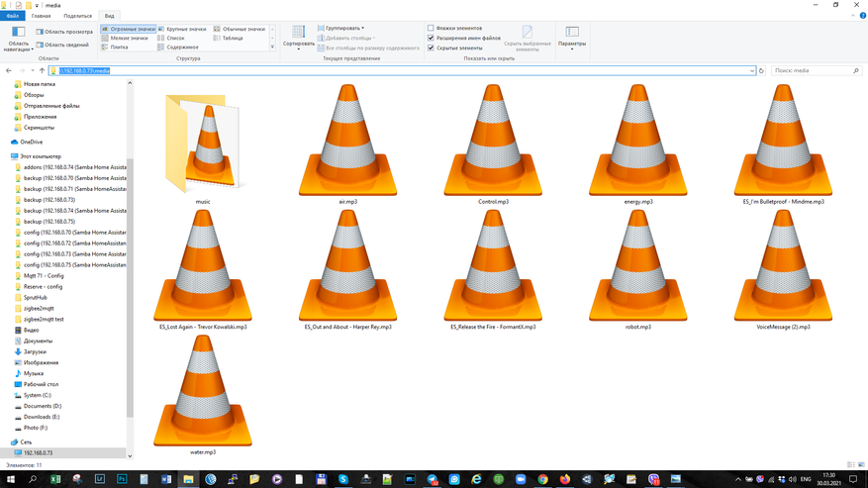Select 192.168.0.73 under Сеть

click(34, 452)
